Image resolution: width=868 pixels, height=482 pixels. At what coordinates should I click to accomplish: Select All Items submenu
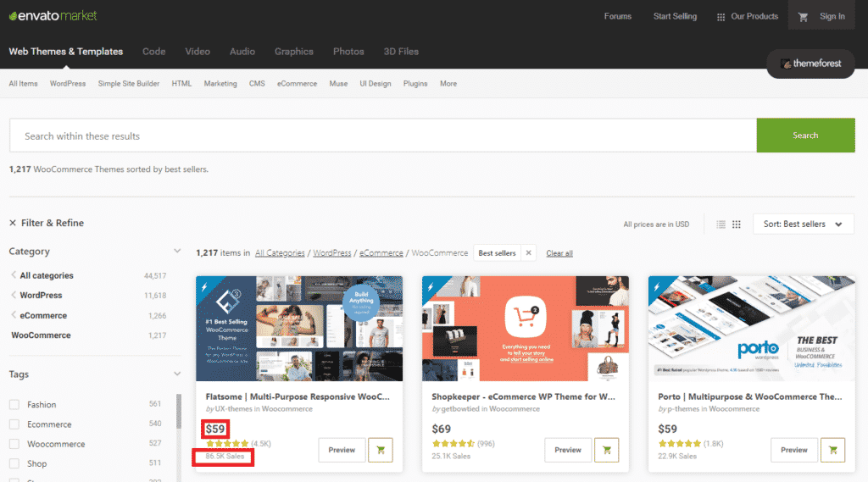23,84
